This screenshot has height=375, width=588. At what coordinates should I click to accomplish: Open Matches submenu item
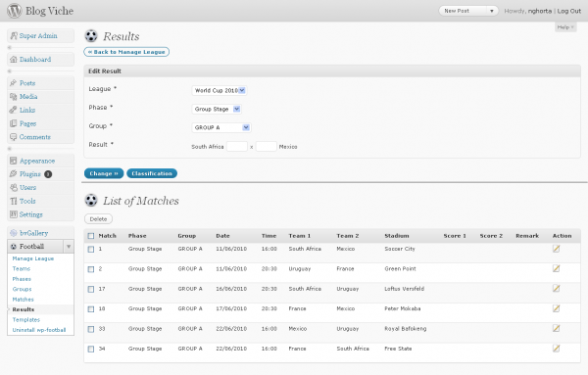click(x=23, y=299)
